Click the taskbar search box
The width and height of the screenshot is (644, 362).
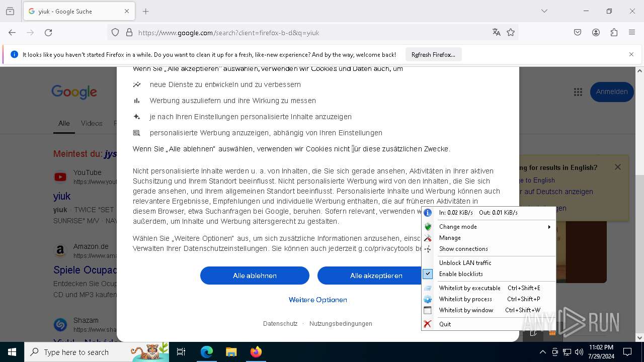(97, 352)
